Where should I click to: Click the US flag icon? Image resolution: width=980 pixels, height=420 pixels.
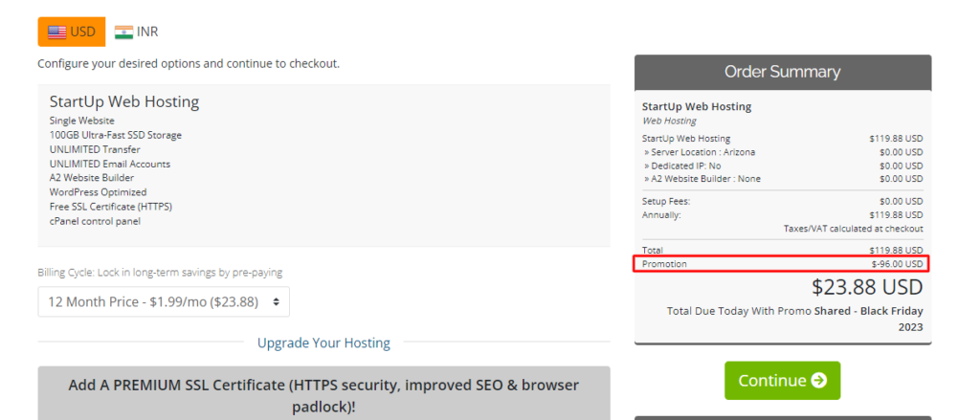coord(56,32)
